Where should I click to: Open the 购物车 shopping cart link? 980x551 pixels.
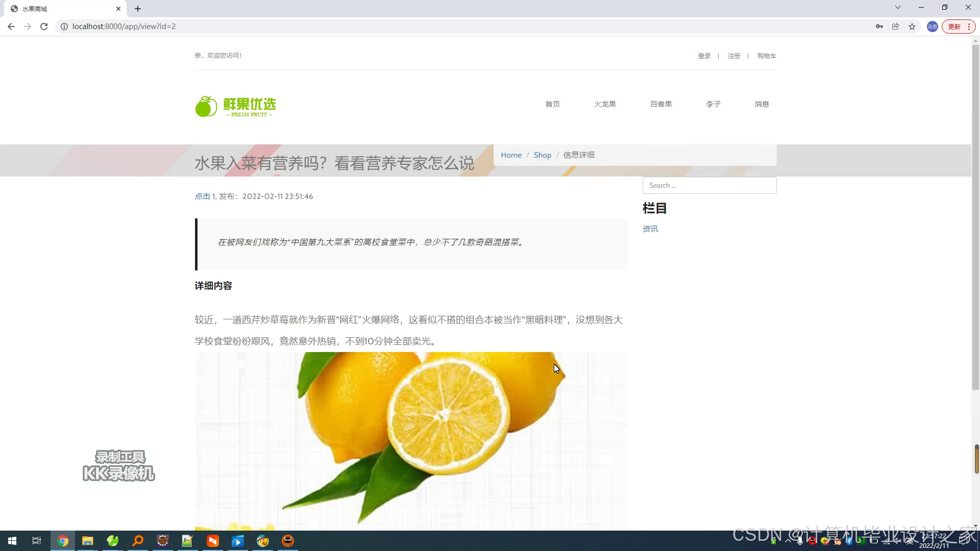(767, 56)
